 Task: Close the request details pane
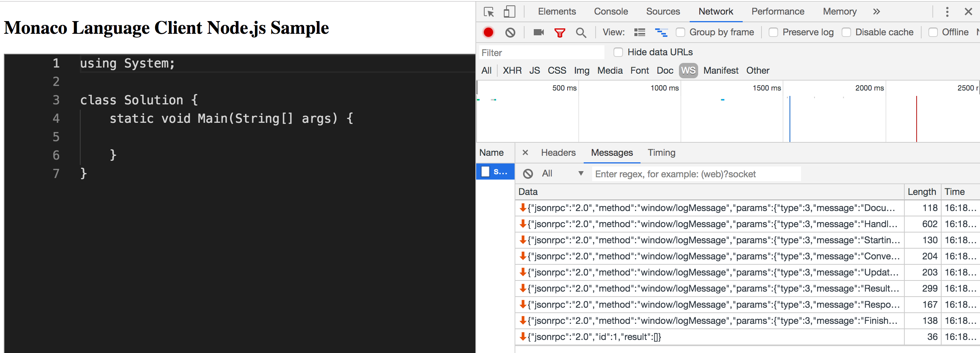pyautogui.click(x=525, y=153)
